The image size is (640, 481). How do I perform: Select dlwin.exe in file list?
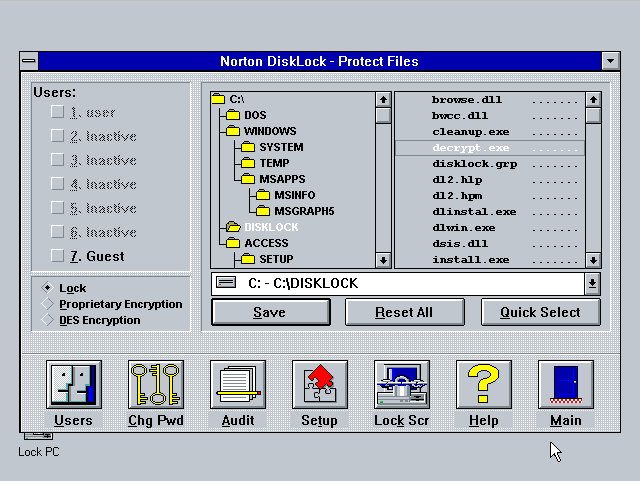(x=490, y=227)
